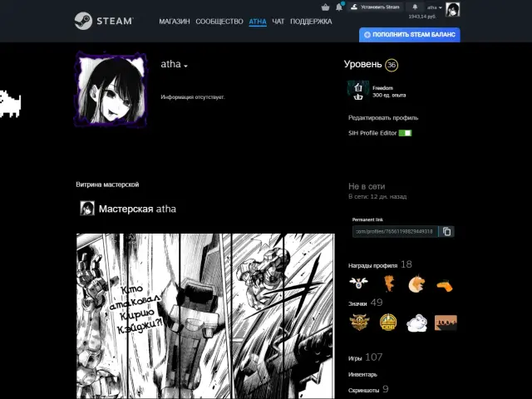This screenshot has width=532, height=399.
Task: Open the Steam store cart icon
Action: click(x=325, y=7)
